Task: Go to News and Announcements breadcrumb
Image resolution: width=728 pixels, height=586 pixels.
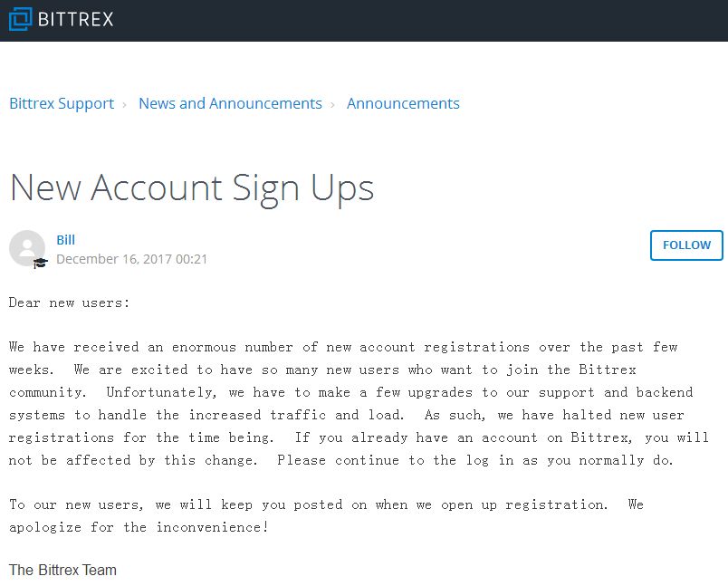Action: [x=230, y=103]
